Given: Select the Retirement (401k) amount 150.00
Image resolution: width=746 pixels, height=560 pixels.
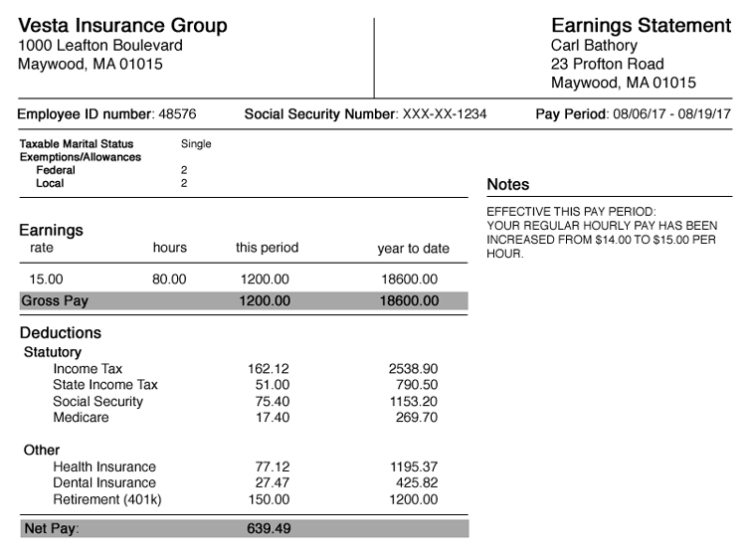Looking at the screenshot, I should [269, 499].
